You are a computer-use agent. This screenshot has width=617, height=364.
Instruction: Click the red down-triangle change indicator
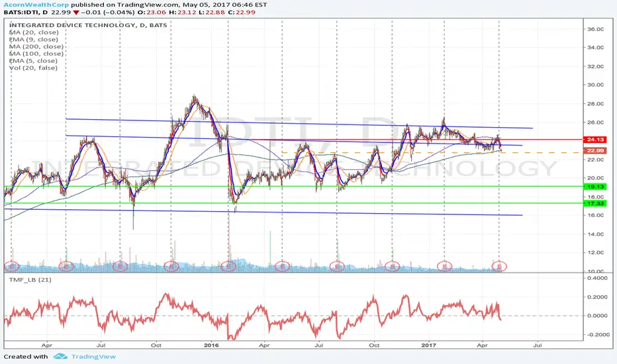75,12
